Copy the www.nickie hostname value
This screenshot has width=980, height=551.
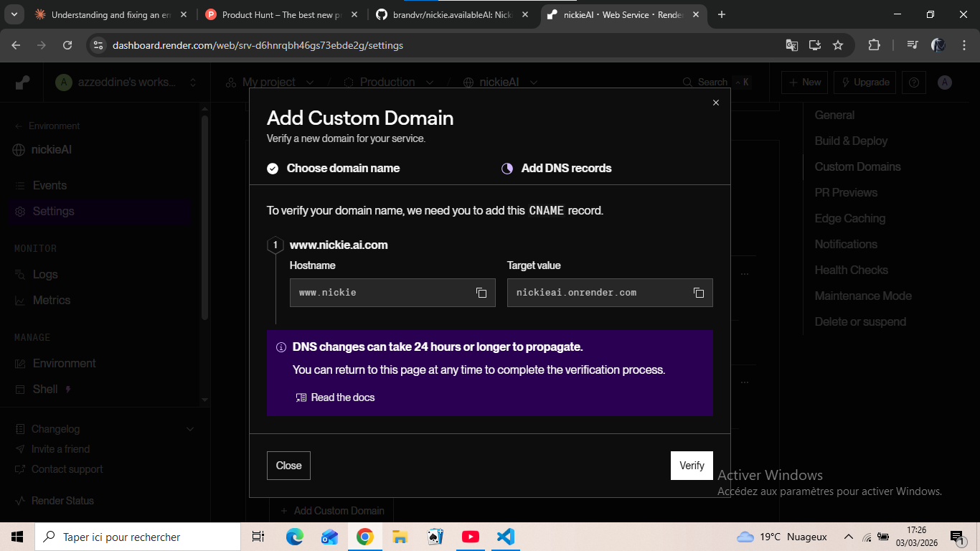click(x=481, y=292)
